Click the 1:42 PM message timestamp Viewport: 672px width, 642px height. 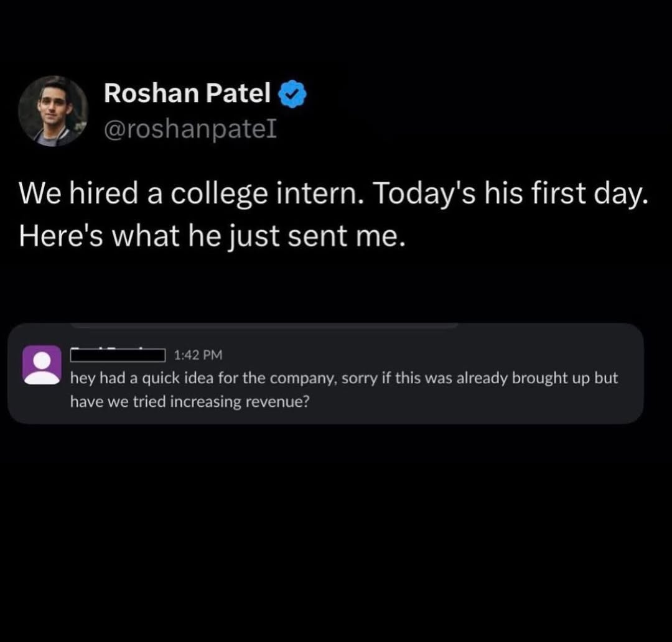198,355
